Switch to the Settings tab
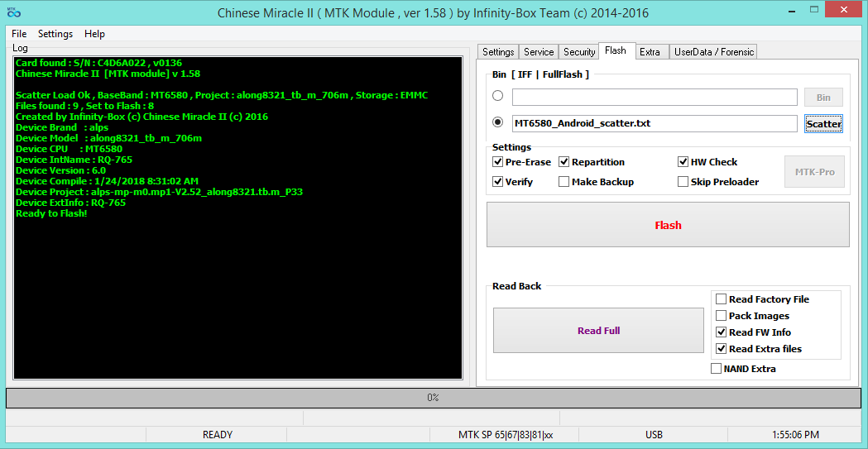868x449 pixels. click(498, 52)
